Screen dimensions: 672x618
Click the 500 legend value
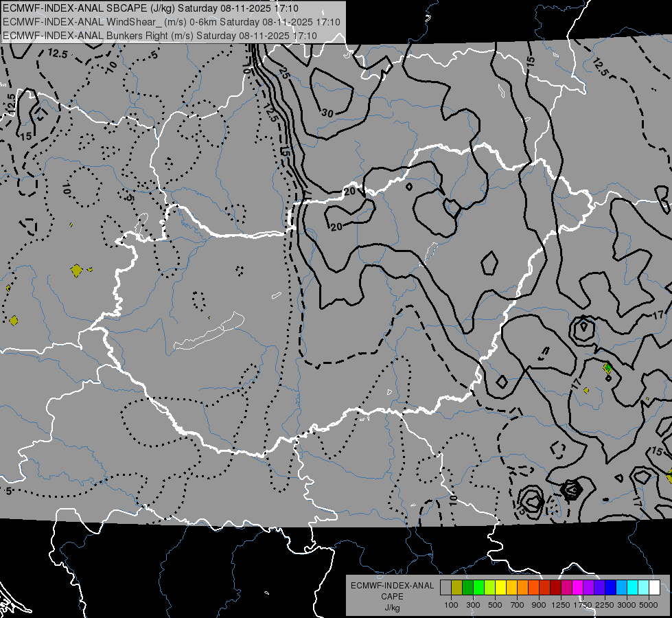coord(495,605)
